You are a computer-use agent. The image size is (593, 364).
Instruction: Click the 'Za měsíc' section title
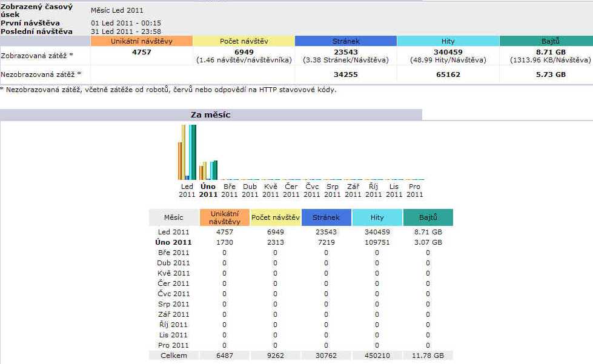pyautogui.click(x=211, y=115)
